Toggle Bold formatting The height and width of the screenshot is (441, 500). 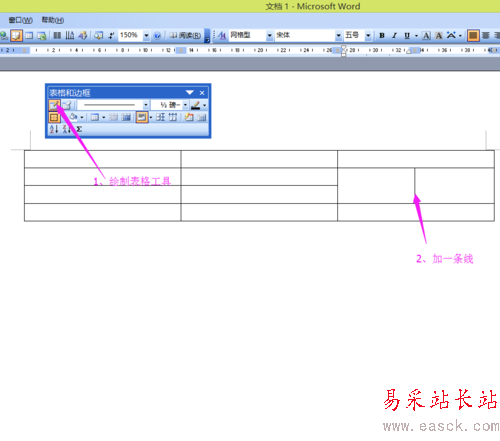[x=382, y=35]
